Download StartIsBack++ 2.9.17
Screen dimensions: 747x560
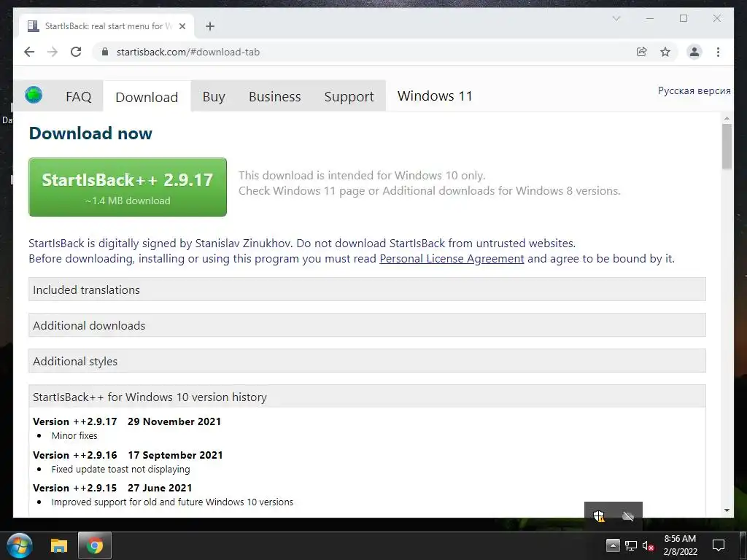pos(128,187)
